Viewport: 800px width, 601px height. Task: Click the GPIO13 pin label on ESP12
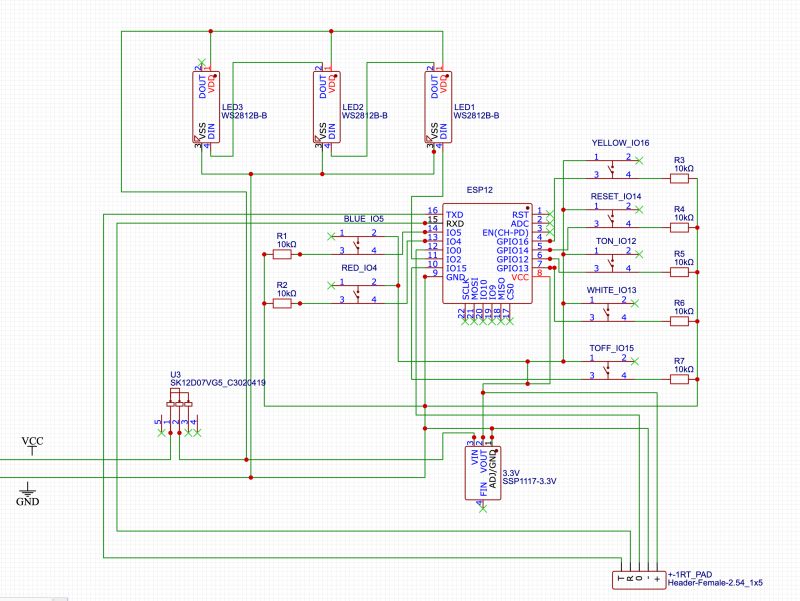512,268
